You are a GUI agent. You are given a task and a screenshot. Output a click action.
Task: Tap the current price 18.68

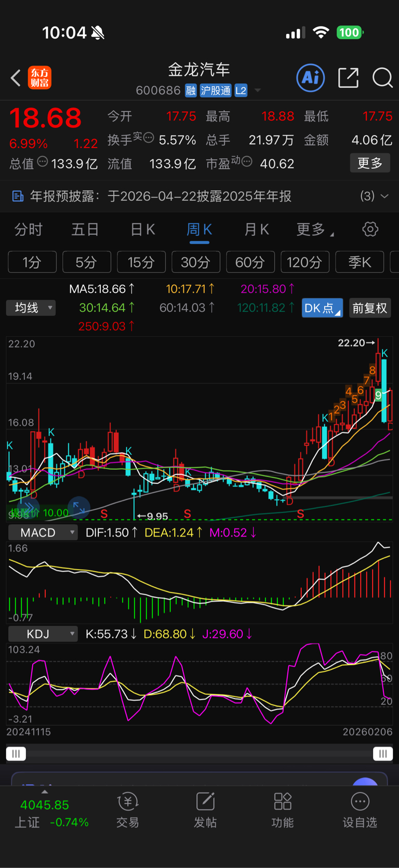tap(46, 118)
